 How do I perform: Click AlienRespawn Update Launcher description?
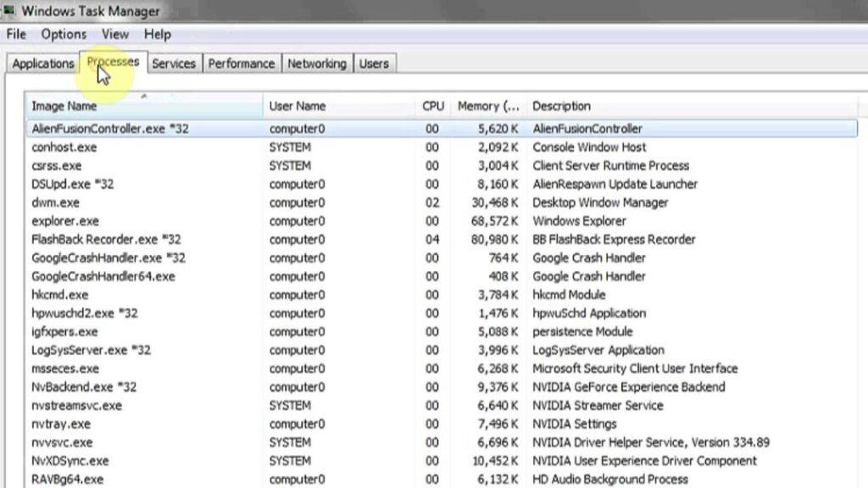click(615, 184)
